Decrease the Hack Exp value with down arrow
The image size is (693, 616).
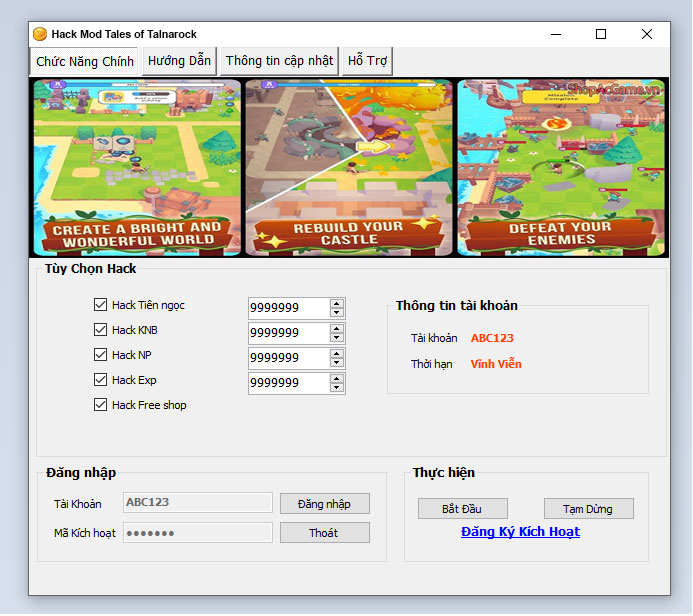[337, 388]
